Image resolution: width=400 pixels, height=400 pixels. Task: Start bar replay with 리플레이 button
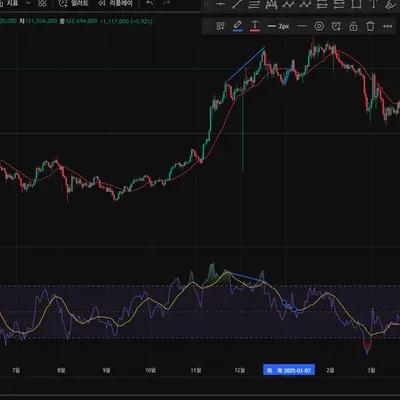(x=115, y=3)
